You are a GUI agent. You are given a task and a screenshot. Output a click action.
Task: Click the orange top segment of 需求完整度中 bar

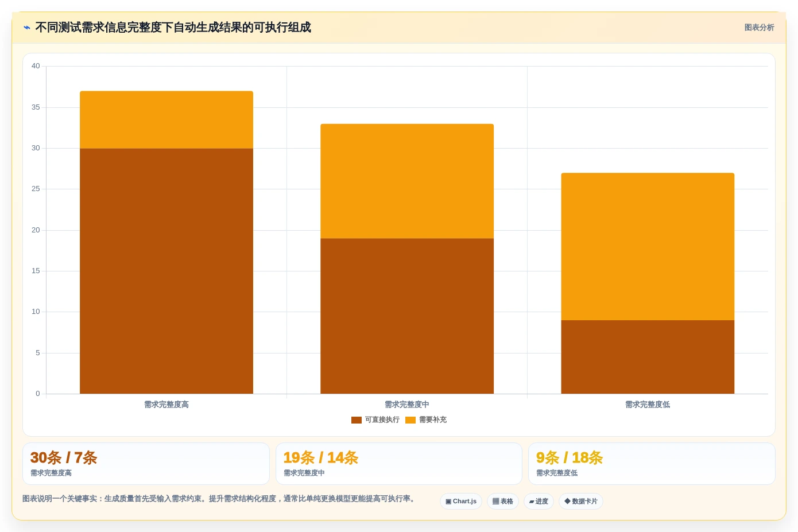(x=407, y=181)
